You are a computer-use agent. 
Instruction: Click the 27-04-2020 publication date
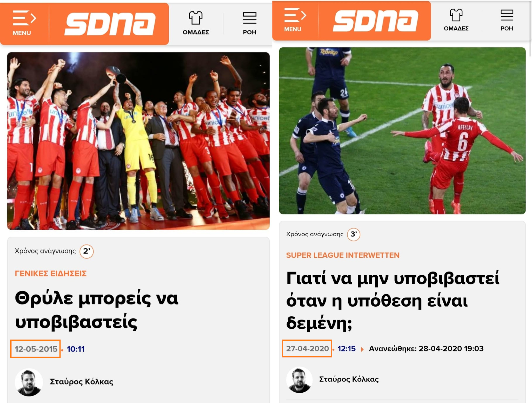[x=307, y=348]
